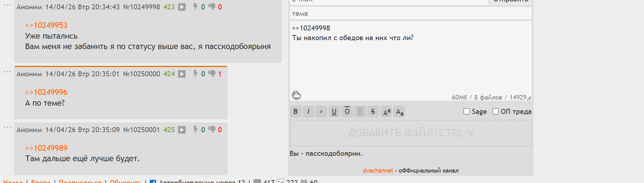Check the ОП треда checkbox
This screenshot has width=644, height=183.
[x=496, y=111]
